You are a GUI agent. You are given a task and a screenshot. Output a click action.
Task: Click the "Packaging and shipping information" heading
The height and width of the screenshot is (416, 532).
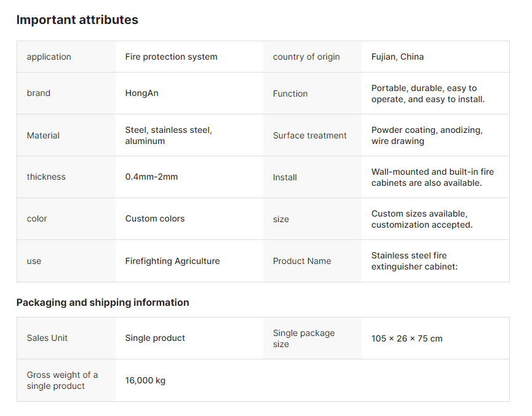(x=103, y=302)
